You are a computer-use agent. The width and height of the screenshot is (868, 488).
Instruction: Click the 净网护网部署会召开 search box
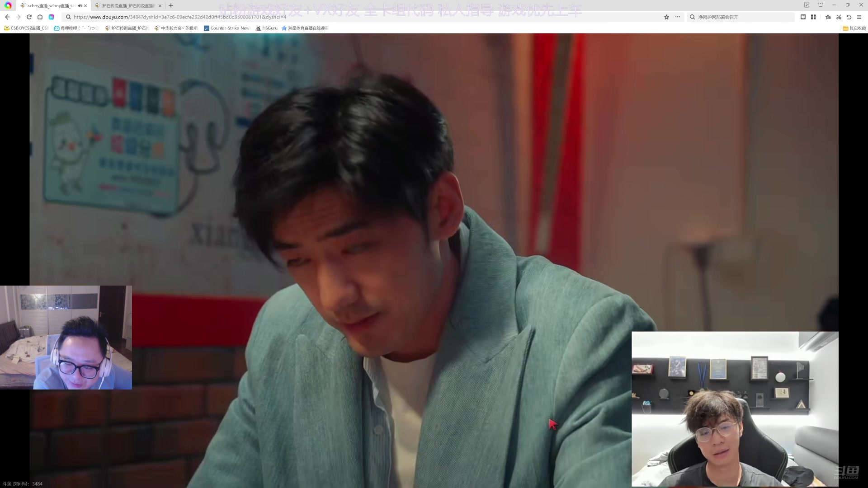(x=741, y=17)
